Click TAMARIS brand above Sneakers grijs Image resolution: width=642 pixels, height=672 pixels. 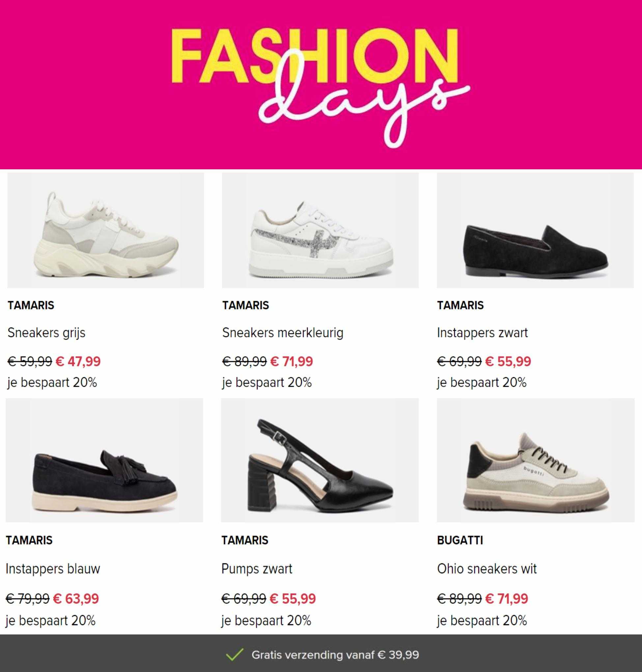pyautogui.click(x=31, y=305)
